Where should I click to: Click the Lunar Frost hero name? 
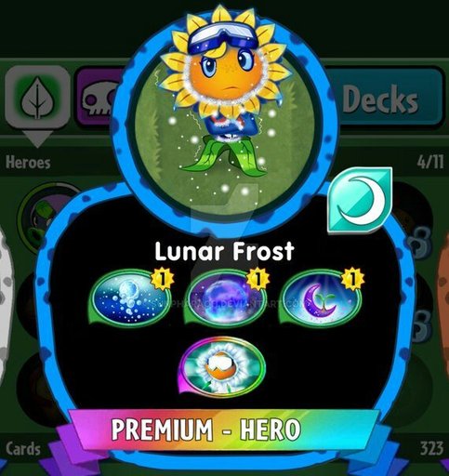click(x=224, y=251)
